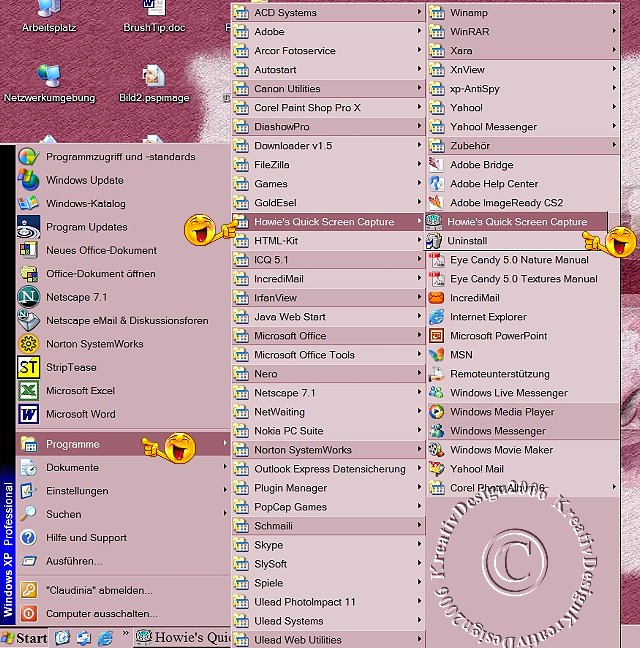Open Adobe Bridge
The image size is (640, 648).
(x=523, y=165)
